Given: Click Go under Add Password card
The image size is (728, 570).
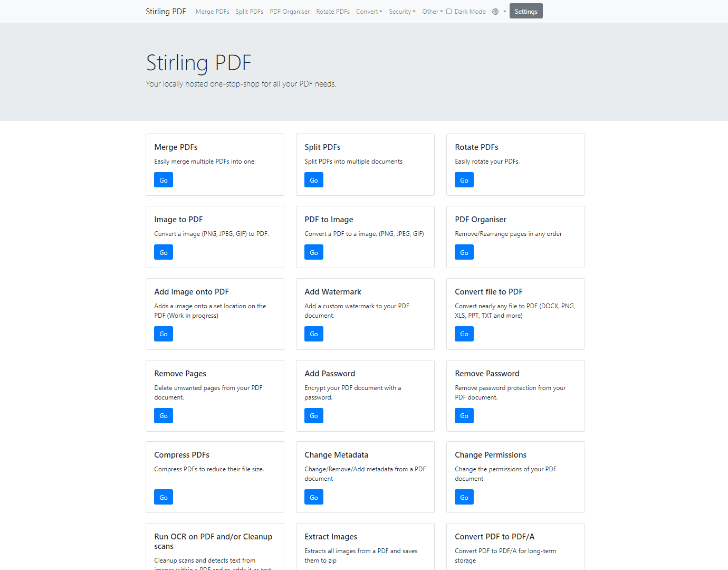Looking at the screenshot, I should coord(314,416).
